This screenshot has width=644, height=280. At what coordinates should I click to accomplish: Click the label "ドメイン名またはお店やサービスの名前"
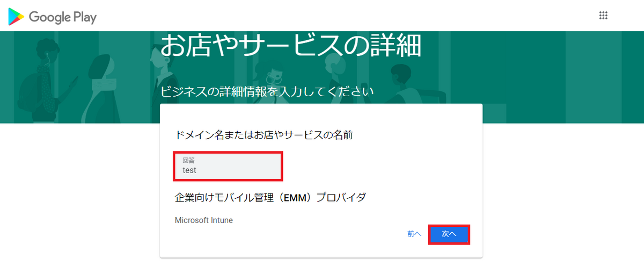(264, 135)
